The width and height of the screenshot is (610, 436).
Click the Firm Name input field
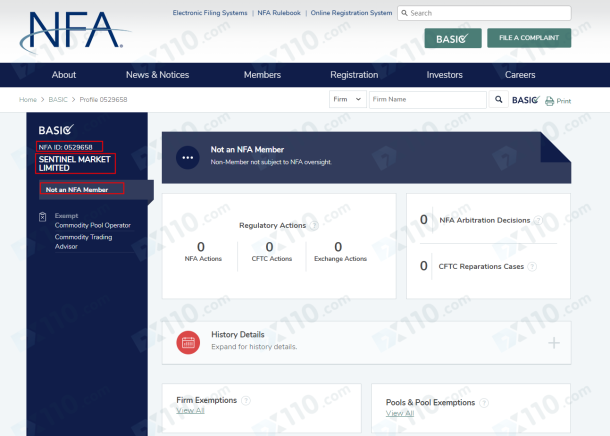pyautogui.click(x=428, y=100)
